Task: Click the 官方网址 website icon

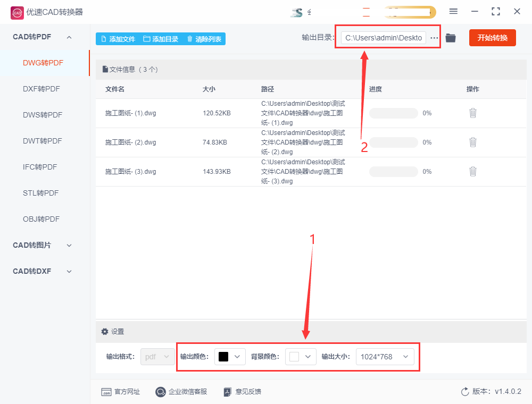Action: coord(106,392)
